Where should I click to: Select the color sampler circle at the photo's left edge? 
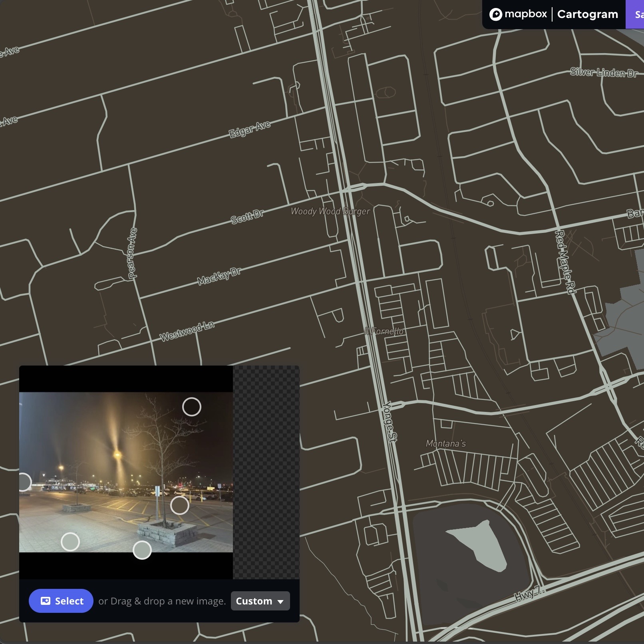coord(23,482)
